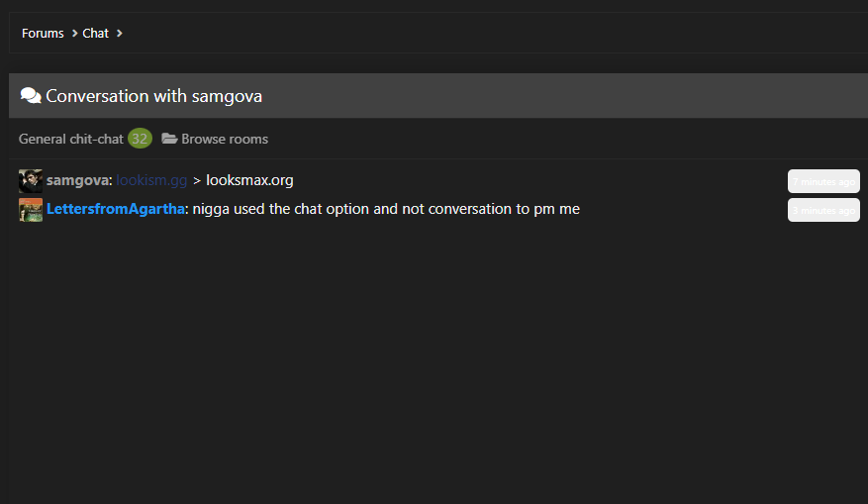Click the green 32 user count badge

point(141,139)
